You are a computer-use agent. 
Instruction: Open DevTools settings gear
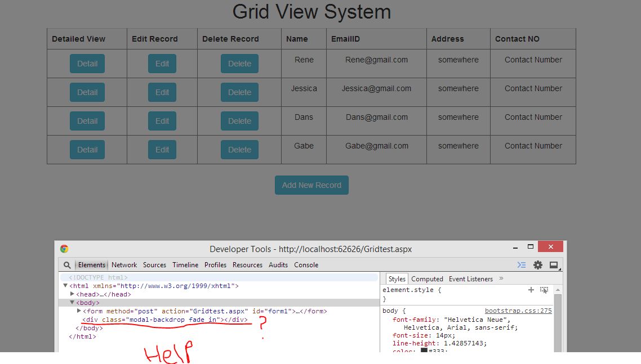click(537, 265)
